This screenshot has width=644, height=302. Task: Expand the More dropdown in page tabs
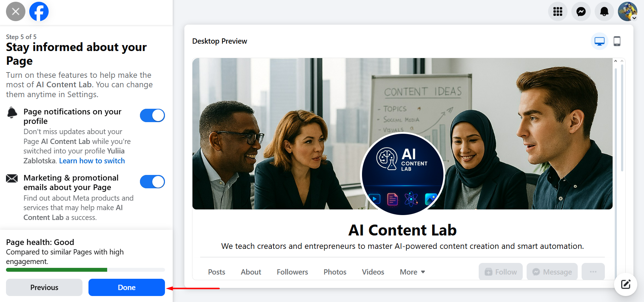[412, 272]
